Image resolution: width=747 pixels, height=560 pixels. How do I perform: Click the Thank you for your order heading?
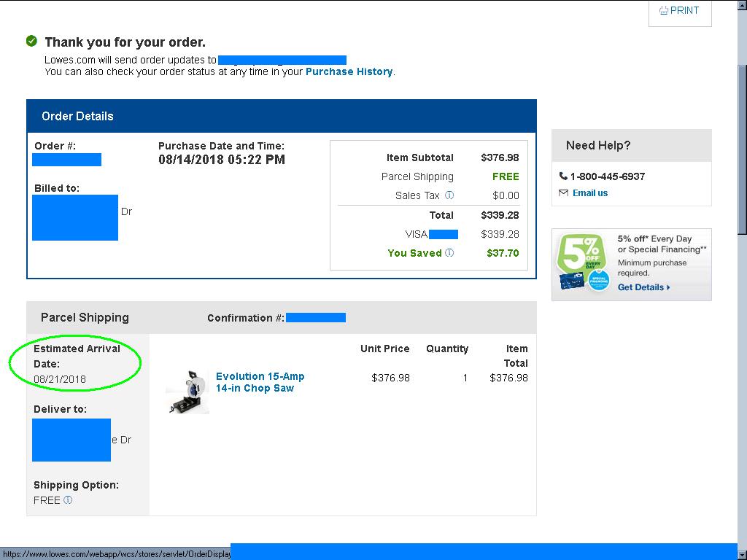[x=125, y=42]
